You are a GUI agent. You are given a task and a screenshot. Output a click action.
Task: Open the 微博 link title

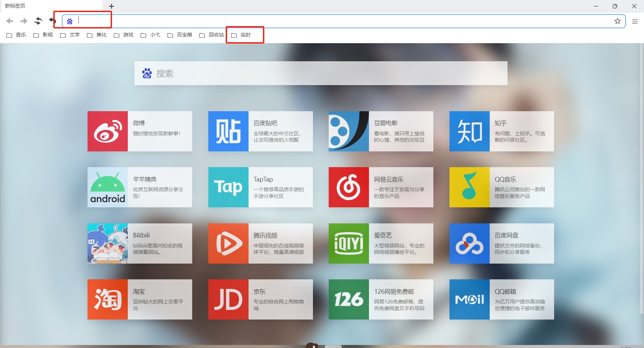pyautogui.click(x=139, y=123)
